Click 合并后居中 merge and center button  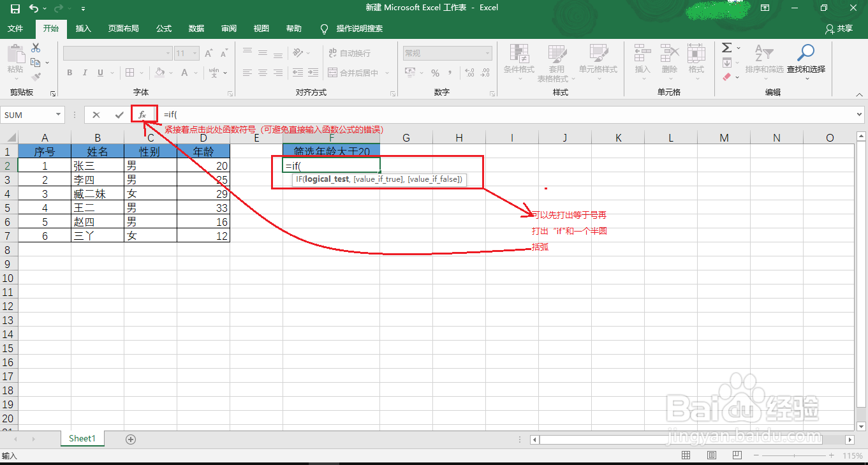354,73
